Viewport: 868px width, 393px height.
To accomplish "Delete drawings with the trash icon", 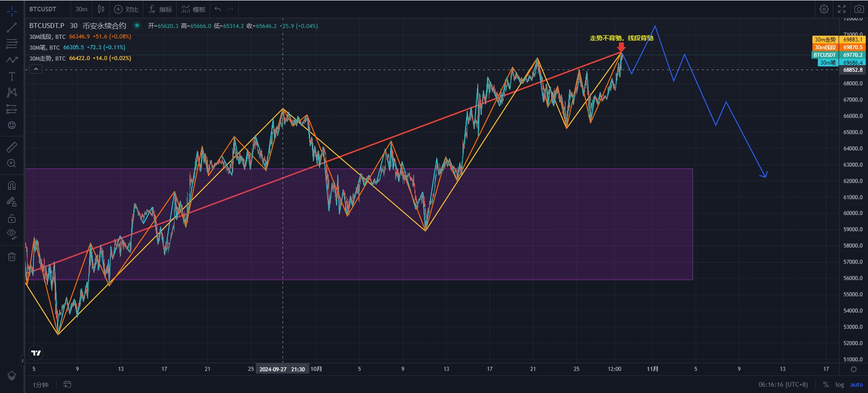I will tap(12, 257).
